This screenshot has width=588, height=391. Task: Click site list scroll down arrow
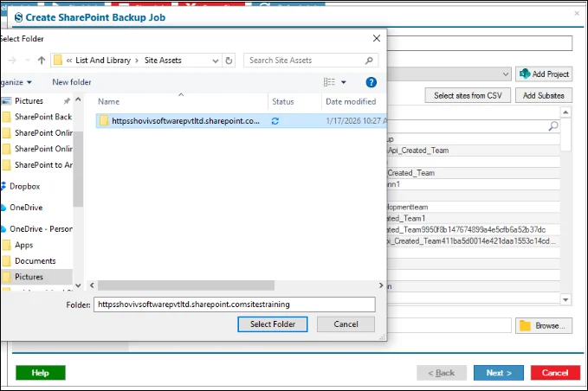click(x=565, y=299)
